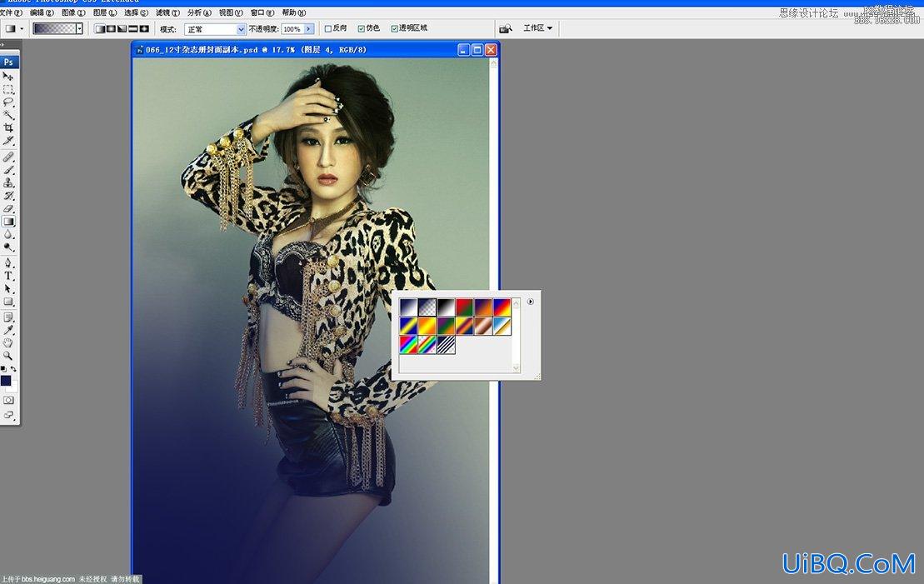The height and width of the screenshot is (584, 924).
Task: Select the Slice tool
Action: (8, 141)
